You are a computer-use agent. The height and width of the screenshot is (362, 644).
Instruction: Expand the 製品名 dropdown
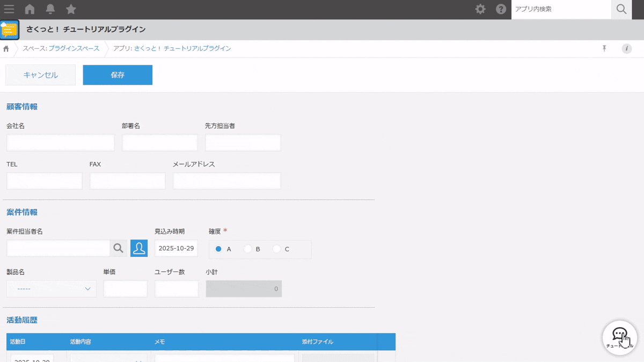(x=52, y=288)
